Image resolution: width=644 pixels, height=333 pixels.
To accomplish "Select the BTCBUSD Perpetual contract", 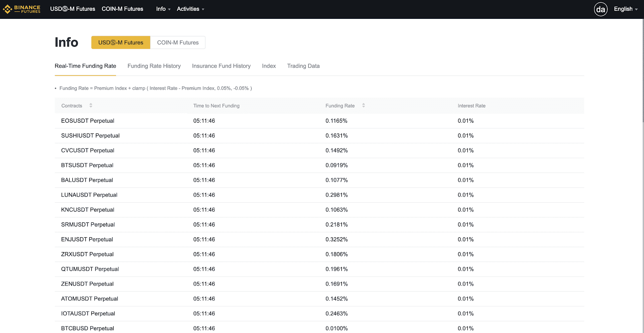I will [88, 329].
